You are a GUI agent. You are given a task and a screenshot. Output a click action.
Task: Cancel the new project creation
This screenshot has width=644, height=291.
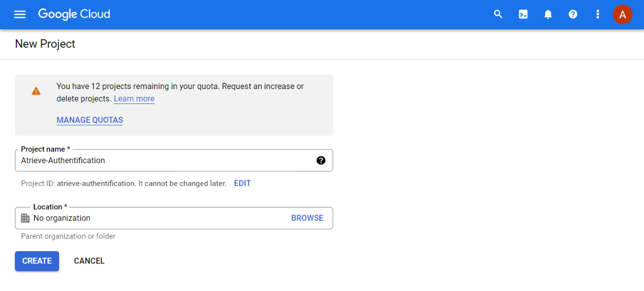[x=89, y=261]
